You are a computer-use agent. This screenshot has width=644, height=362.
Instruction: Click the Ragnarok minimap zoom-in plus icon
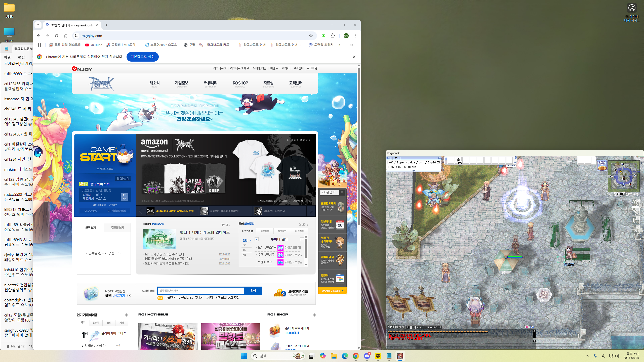click(x=627, y=194)
